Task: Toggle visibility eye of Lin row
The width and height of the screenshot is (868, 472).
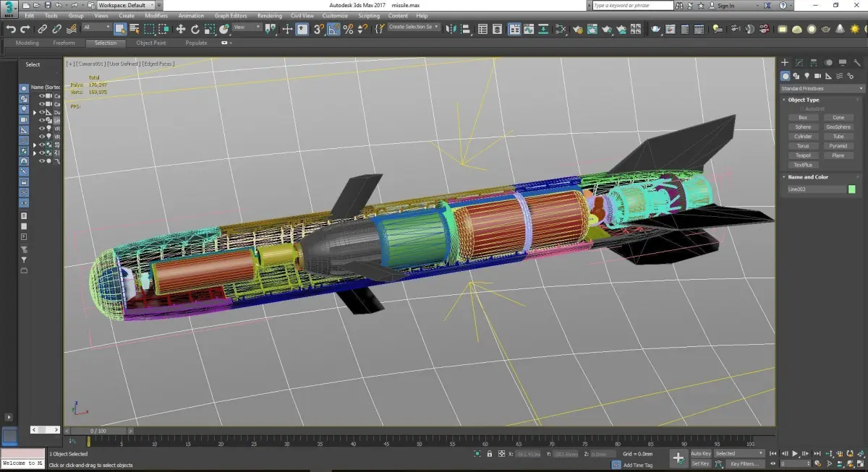Action: (x=42, y=120)
